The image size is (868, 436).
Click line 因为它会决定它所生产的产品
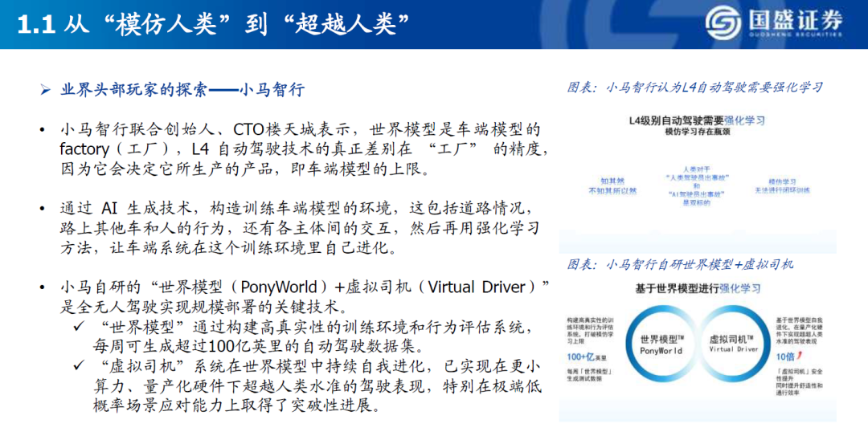click(x=244, y=169)
